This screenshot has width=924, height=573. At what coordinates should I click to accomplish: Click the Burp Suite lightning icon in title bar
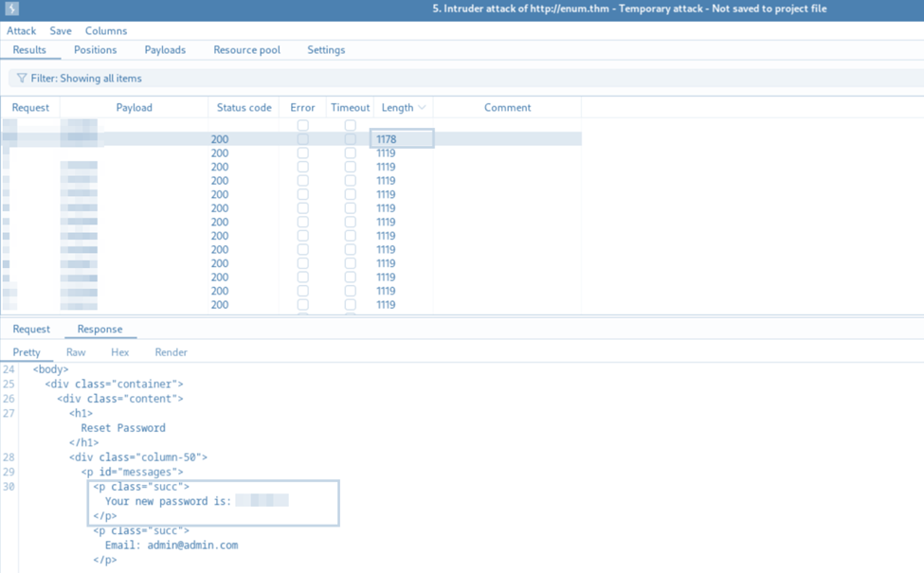tap(11, 9)
